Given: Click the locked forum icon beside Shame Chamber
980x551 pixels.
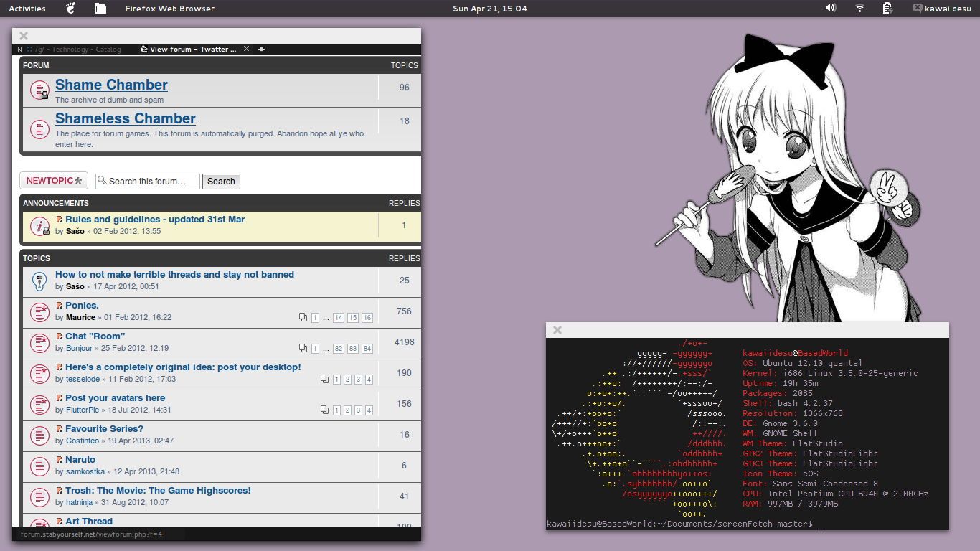Looking at the screenshot, I should [39, 90].
